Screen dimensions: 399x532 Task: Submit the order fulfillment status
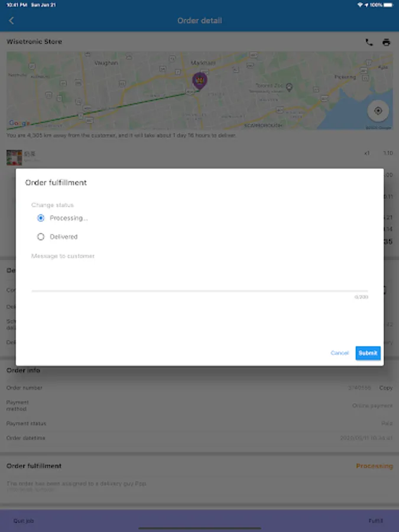[368, 353]
